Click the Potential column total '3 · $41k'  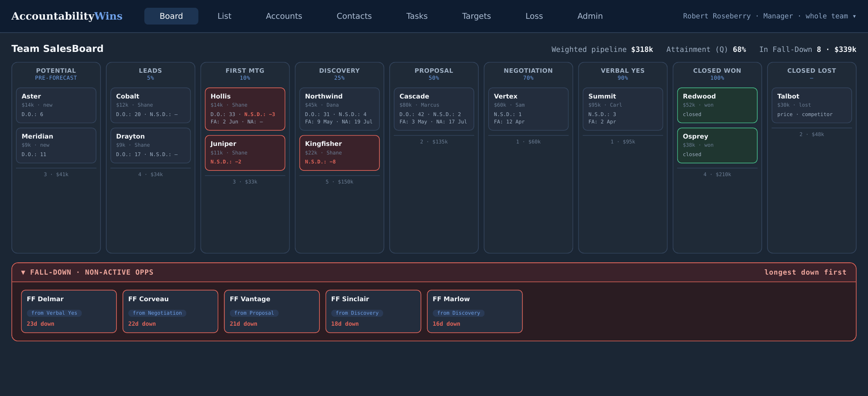coord(56,175)
